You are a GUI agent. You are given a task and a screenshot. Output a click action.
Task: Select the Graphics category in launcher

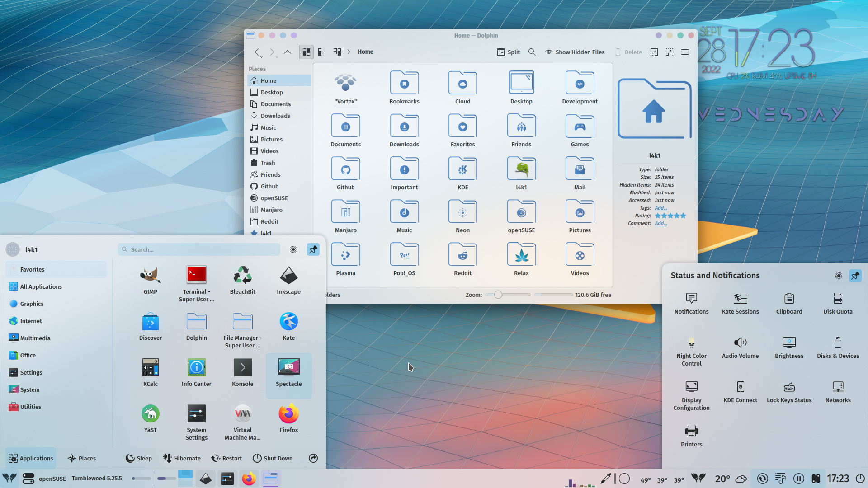(31, 304)
